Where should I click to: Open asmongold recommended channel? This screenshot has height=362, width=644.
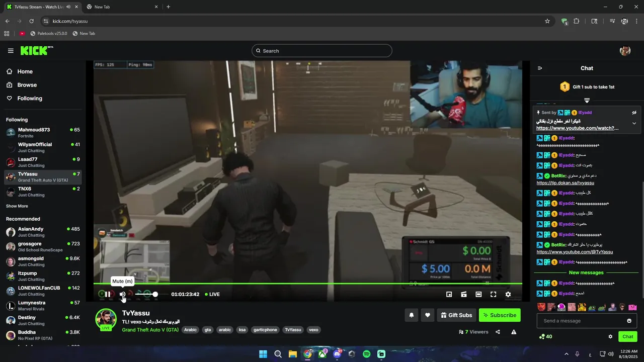(x=43, y=261)
